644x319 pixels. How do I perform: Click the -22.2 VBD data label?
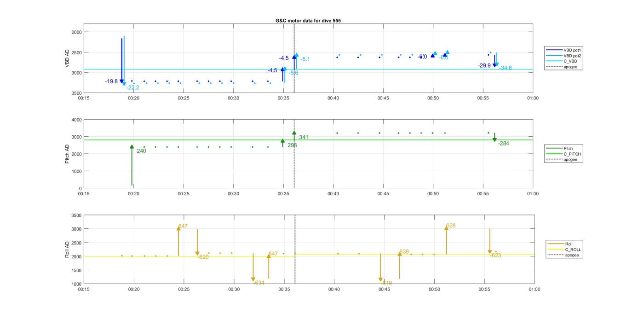133,87
